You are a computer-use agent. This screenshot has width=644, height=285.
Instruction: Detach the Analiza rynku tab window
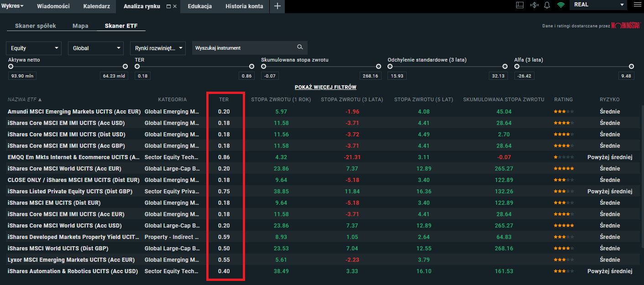coord(168,7)
